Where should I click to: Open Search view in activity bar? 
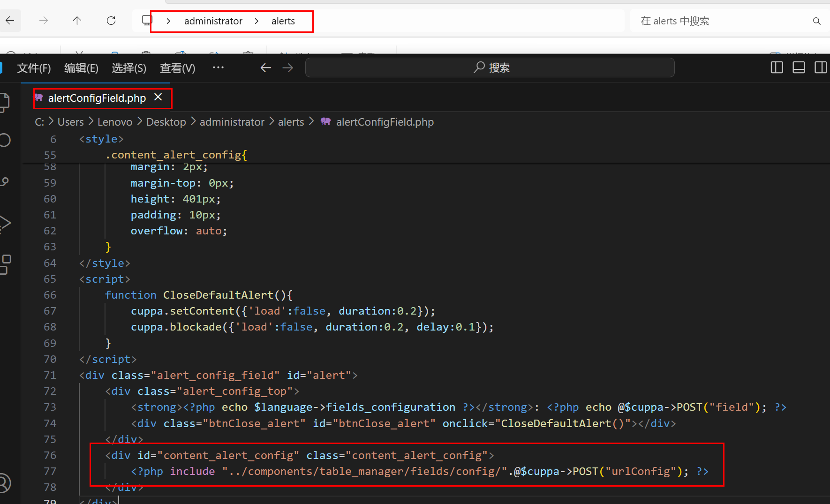[5, 140]
